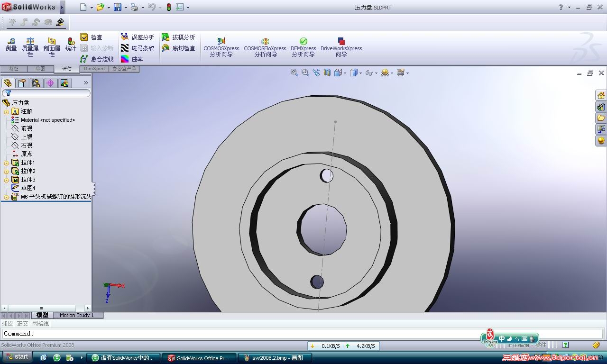Screen dimensions: 607x364
Task: Switch to the DimXpert tab
Action: (94, 69)
